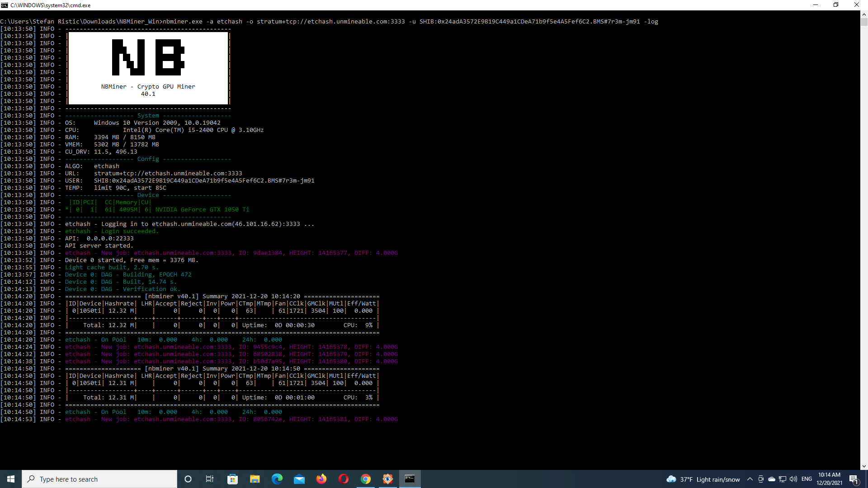Screen dimensions: 868x488
Task: Select the File Explorer icon in taskbar
Action: [x=255, y=479]
